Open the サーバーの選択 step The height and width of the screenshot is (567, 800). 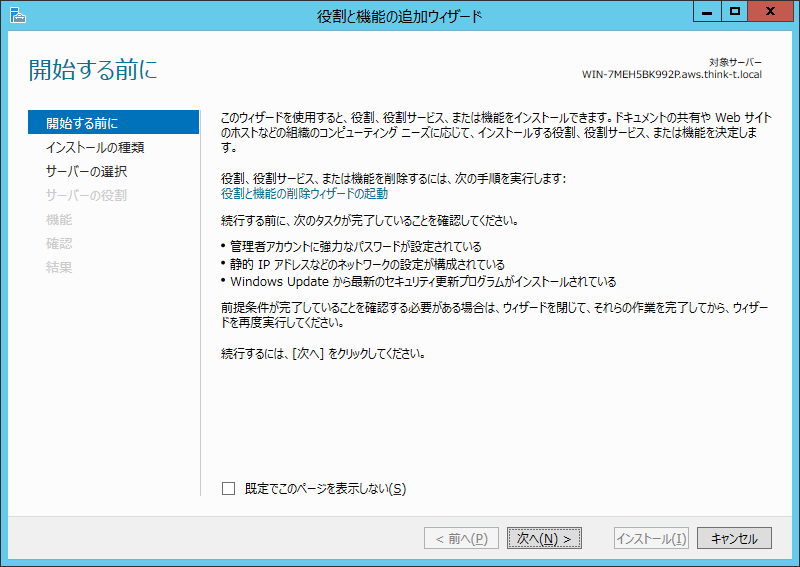click(86, 171)
